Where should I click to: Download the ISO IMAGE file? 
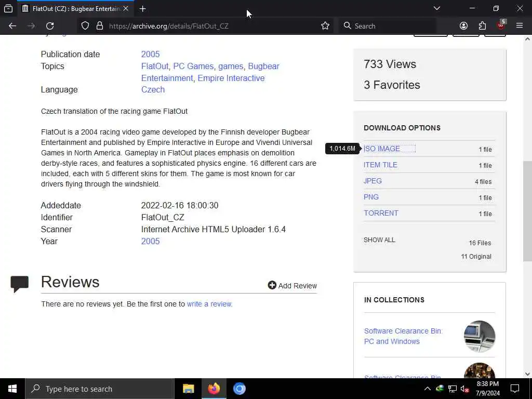382,149
